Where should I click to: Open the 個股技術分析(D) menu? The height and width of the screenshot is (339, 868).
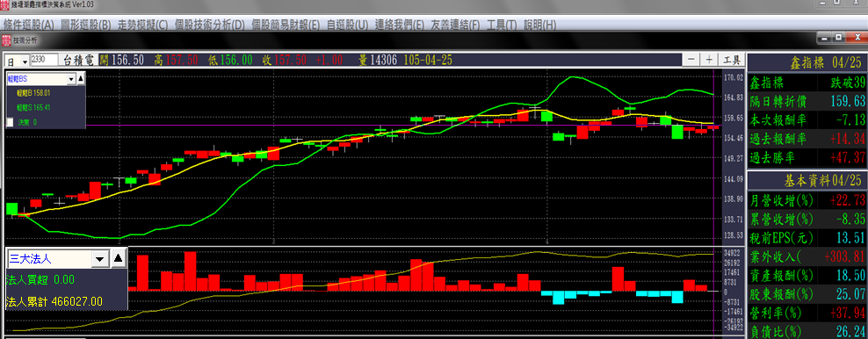[209, 25]
